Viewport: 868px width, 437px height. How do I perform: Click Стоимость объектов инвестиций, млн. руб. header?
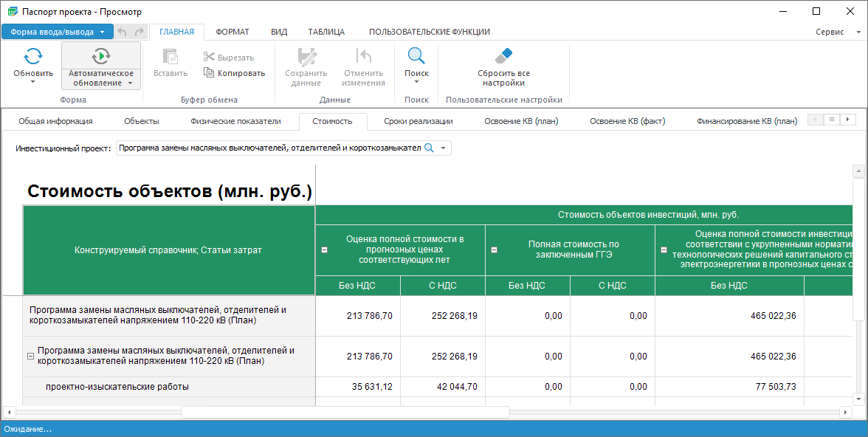pyautogui.click(x=648, y=214)
